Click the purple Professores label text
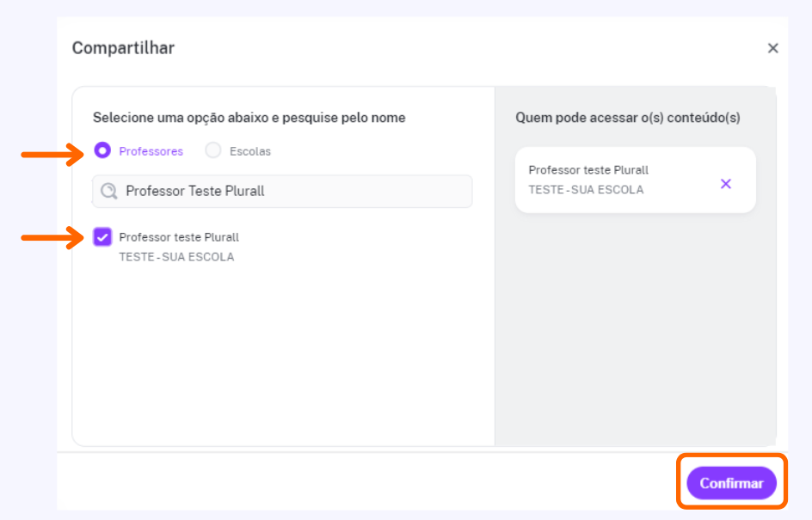Image resolution: width=812 pixels, height=520 pixels. point(151,151)
